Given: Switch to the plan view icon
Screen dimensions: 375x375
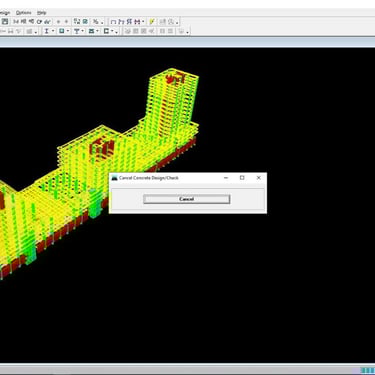Looking at the screenshot, I should tap(23, 22).
